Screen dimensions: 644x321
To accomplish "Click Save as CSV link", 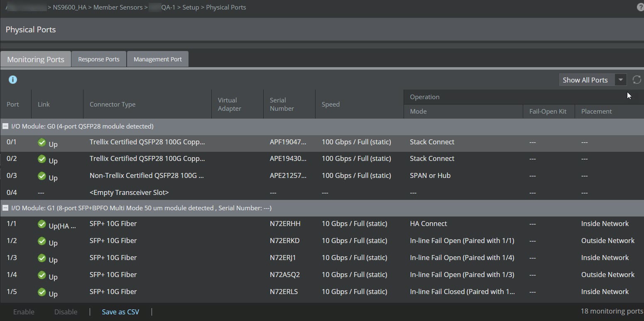I will [120, 312].
